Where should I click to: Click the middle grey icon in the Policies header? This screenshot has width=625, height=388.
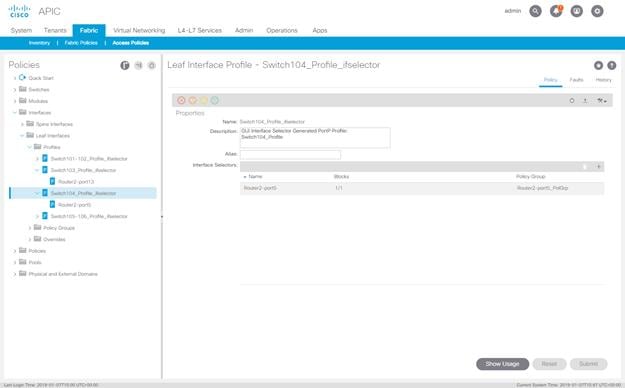pos(138,65)
